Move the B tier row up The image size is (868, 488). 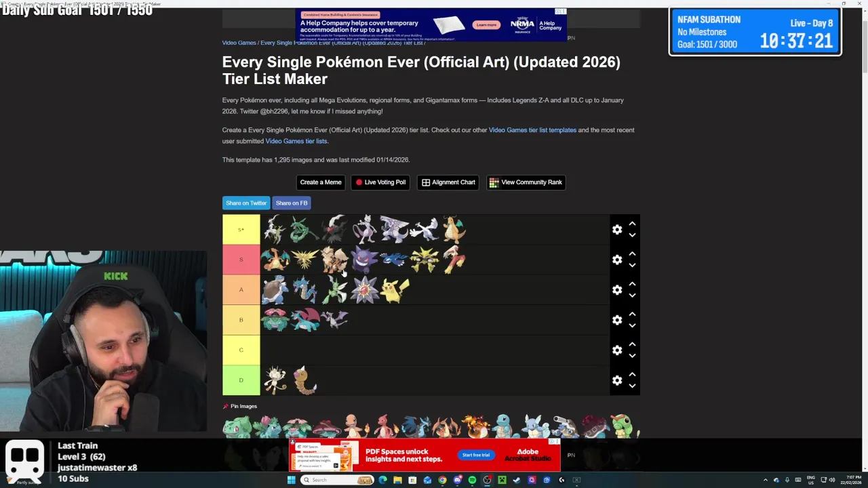pos(632,314)
